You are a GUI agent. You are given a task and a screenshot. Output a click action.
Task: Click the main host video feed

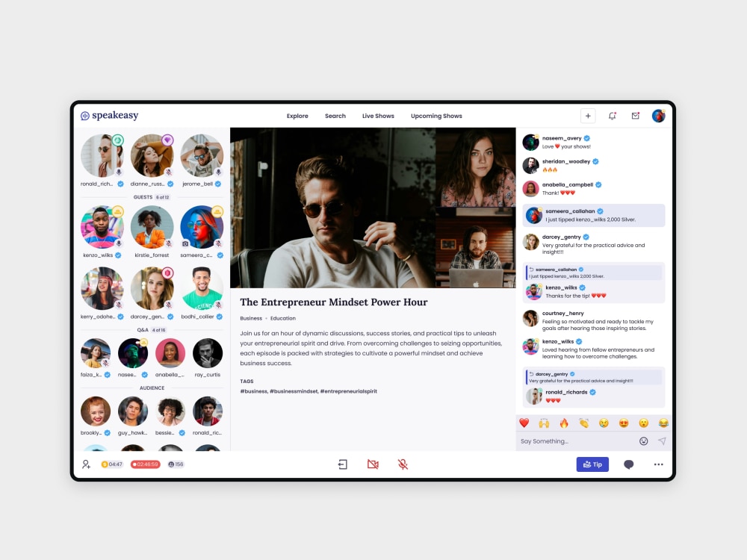click(x=333, y=208)
